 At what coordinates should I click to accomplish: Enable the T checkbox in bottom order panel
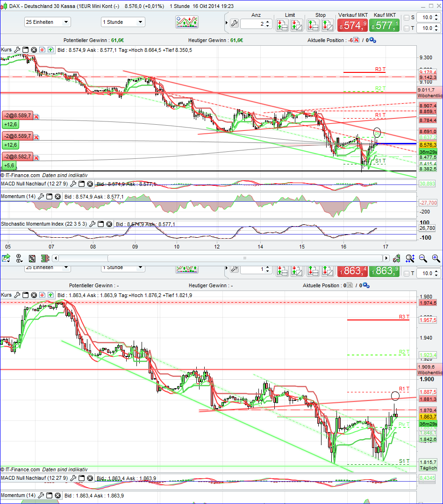(x=406, y=273)
